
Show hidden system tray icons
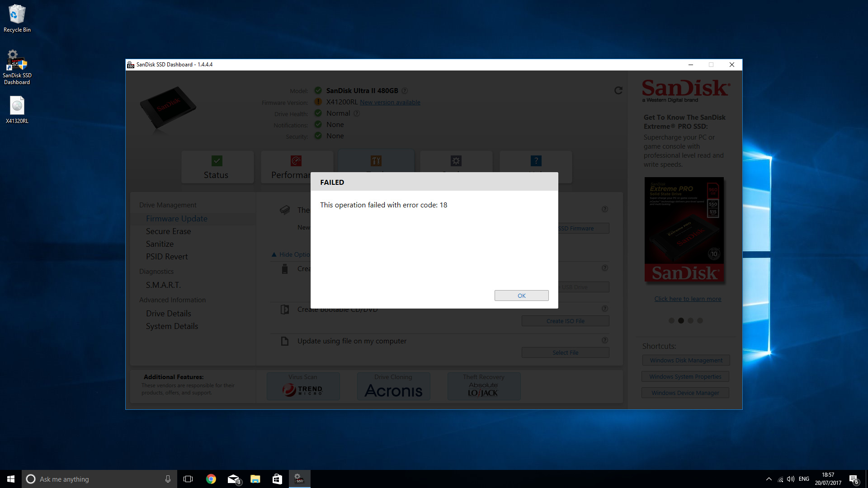(769, 479)
